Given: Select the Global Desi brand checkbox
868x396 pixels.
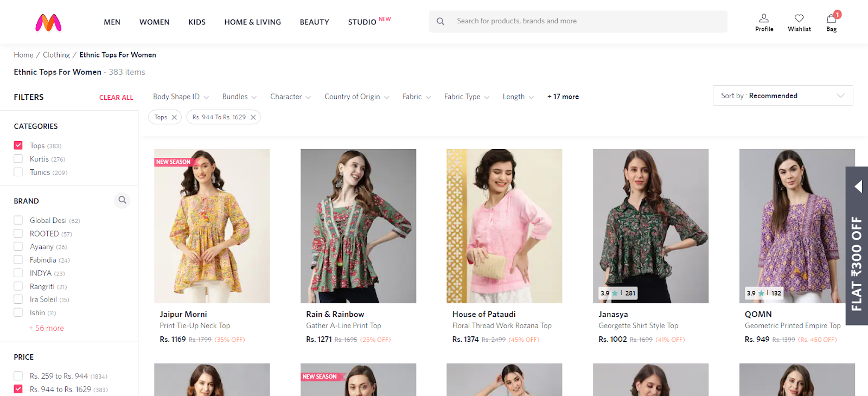Looking at the screenshot, I should tap(18, 220).
